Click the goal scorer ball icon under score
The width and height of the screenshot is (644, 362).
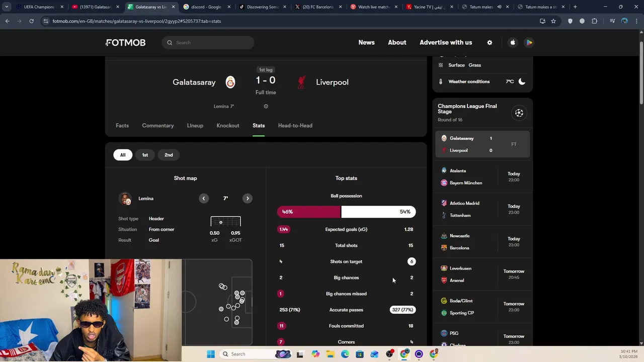coord(266,106)
